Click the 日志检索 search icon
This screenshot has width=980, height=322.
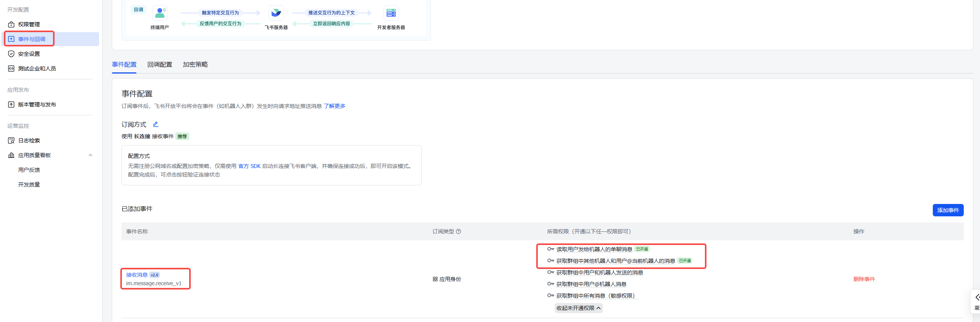pyautogui.click(x=11, y=140)
